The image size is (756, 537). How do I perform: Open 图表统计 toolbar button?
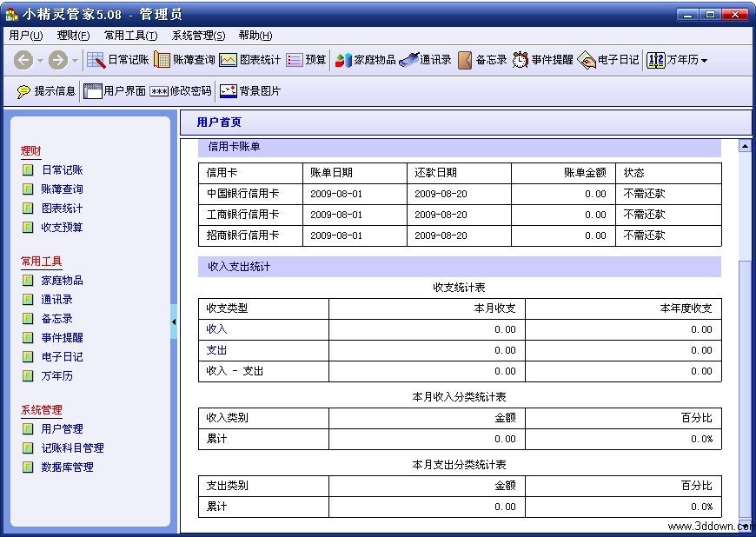coord(249,60)
